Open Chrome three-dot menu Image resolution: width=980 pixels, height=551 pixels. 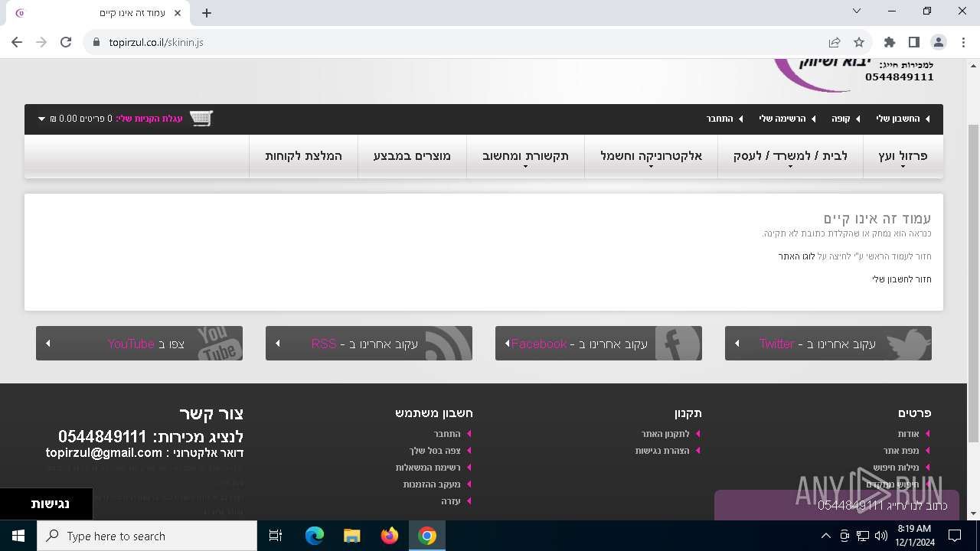(x=963, y=42)
